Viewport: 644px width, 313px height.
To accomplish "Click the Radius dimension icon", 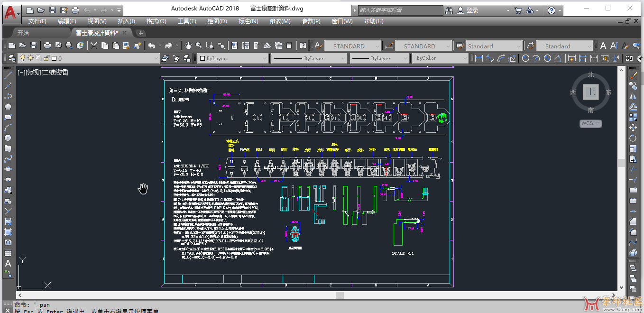I will [525, 58].
